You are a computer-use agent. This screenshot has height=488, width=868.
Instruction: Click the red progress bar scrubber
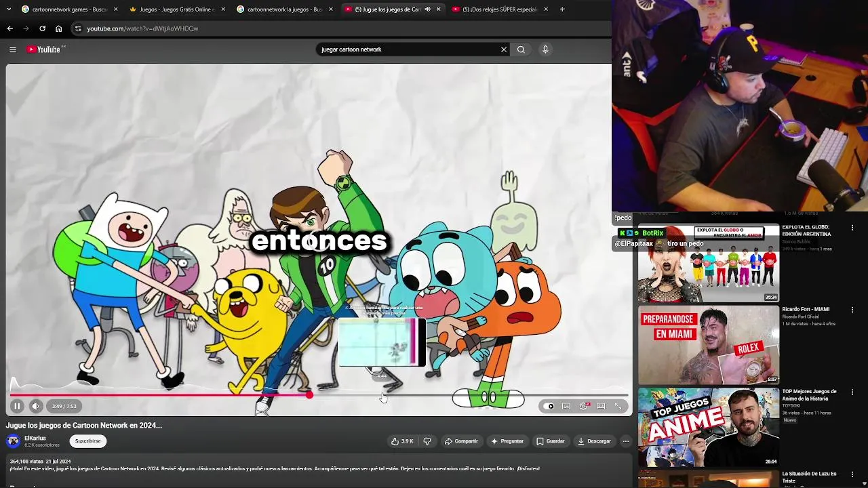309,394
